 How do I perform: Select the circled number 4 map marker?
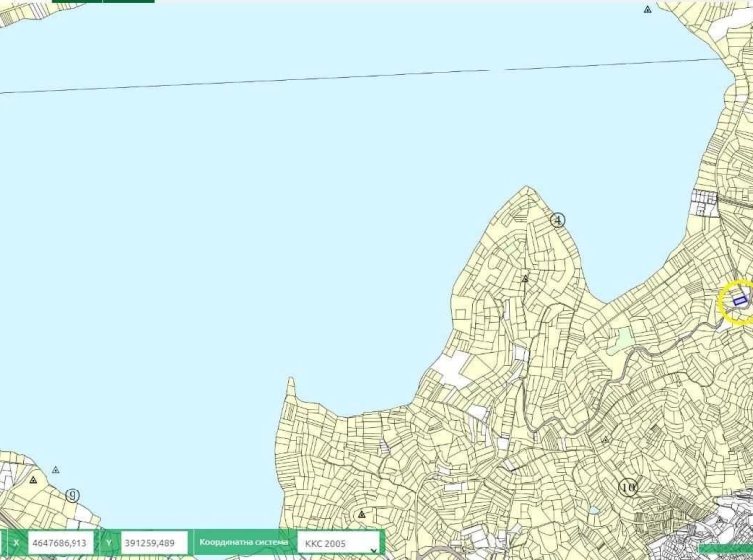(558, 220)
